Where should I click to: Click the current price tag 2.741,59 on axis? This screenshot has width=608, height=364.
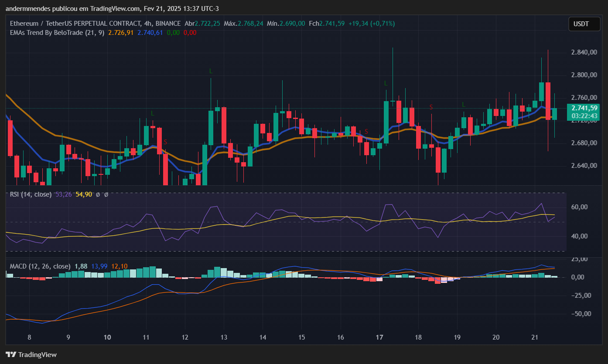pos(584,108)
